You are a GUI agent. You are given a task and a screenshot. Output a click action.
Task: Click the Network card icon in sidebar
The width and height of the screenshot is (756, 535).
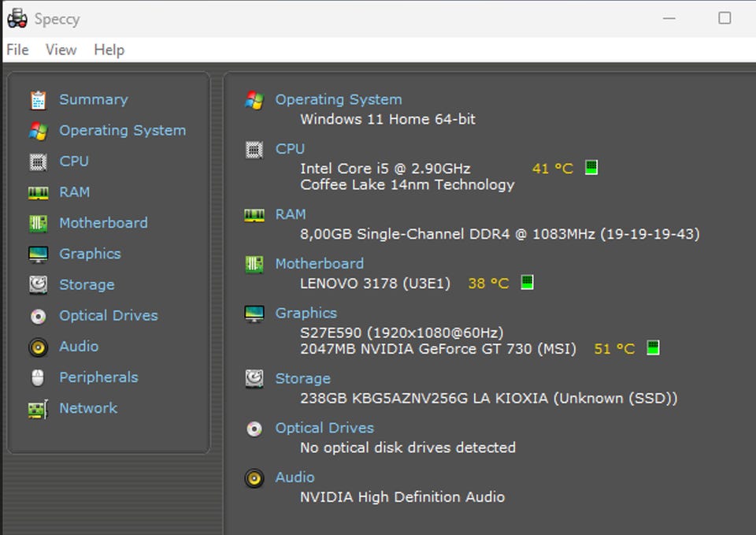[38, 409]
